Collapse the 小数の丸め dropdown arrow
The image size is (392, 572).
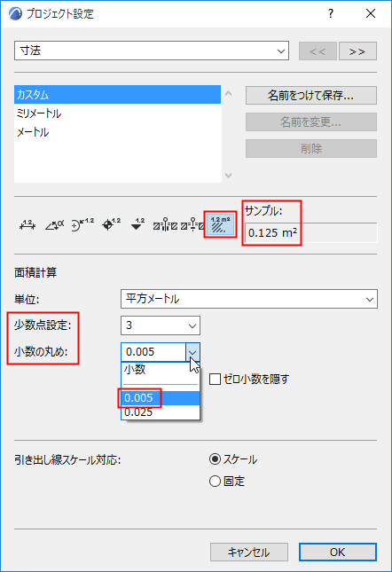tap(192, 352)
